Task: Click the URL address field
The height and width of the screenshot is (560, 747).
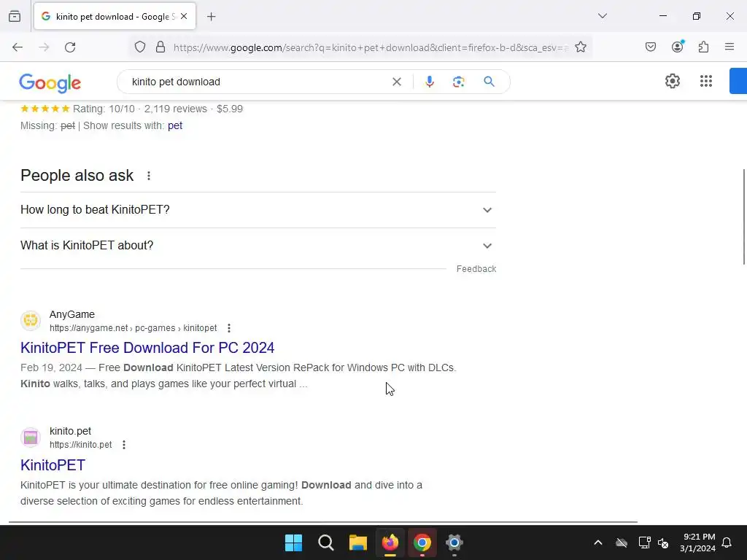Action: tap(371, 47)
